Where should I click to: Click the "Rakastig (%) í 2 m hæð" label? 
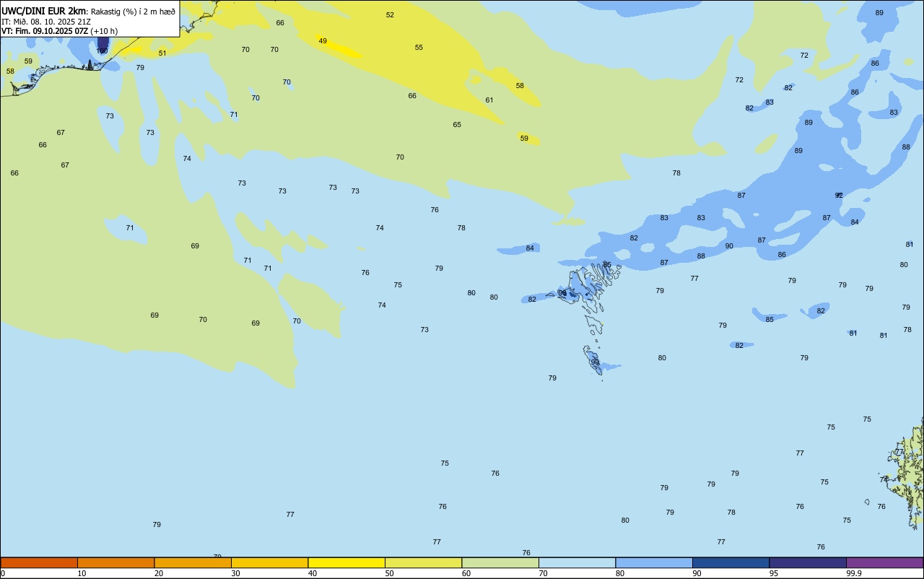[134, 12]
